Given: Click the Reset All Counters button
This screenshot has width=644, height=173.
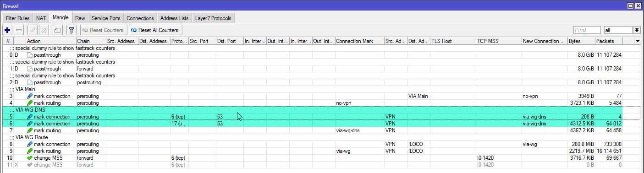Looking at the screenshot, I should (x=155, y=30).
